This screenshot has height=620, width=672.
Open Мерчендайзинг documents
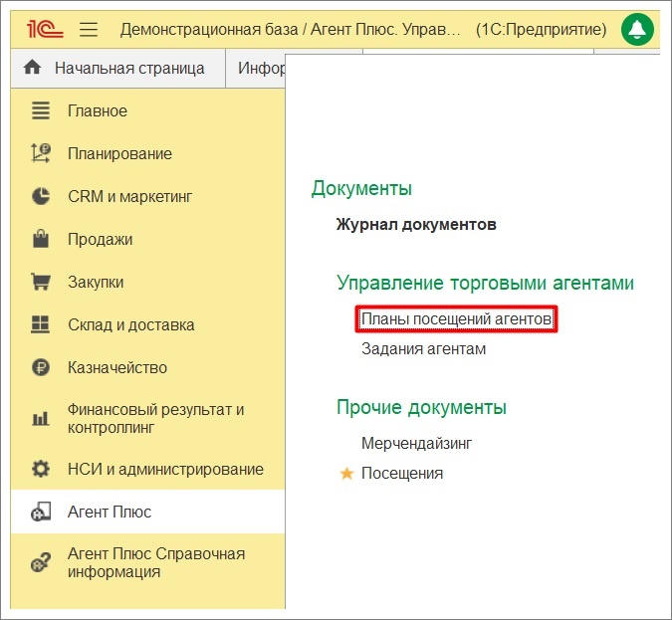416,443
